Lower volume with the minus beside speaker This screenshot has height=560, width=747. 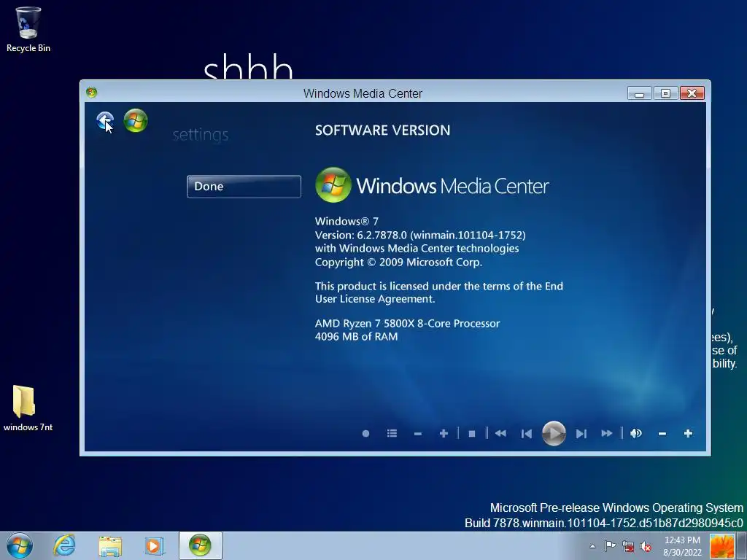(662, 433)
